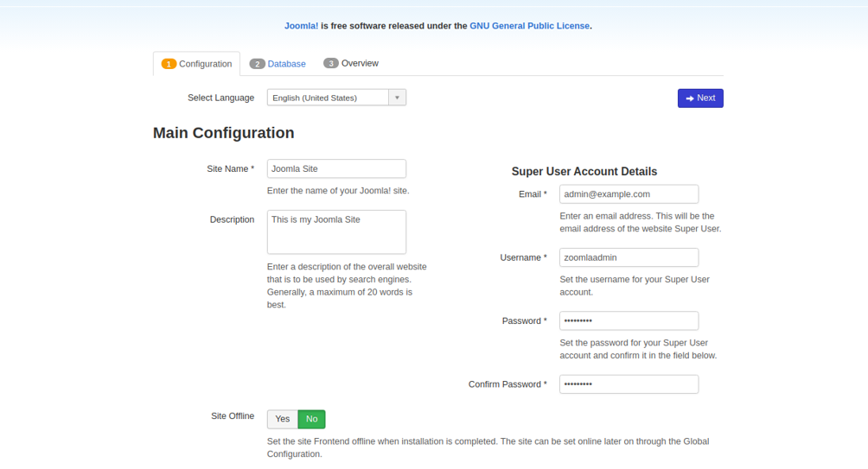868x469 pixels.
Task: Click the Description label
Action: [232, 219]
